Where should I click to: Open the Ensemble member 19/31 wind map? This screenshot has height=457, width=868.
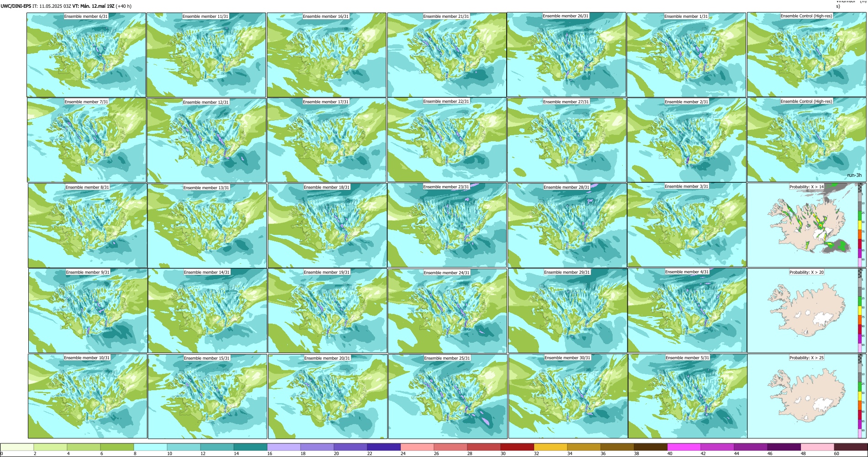tap(328, 311)
